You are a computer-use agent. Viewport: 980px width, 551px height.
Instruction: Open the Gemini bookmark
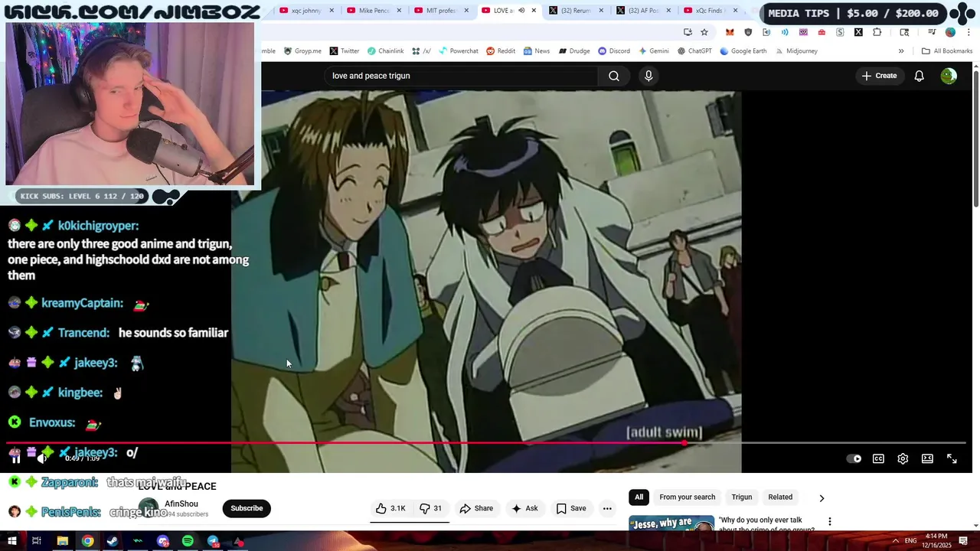click(x=653, y=51)
